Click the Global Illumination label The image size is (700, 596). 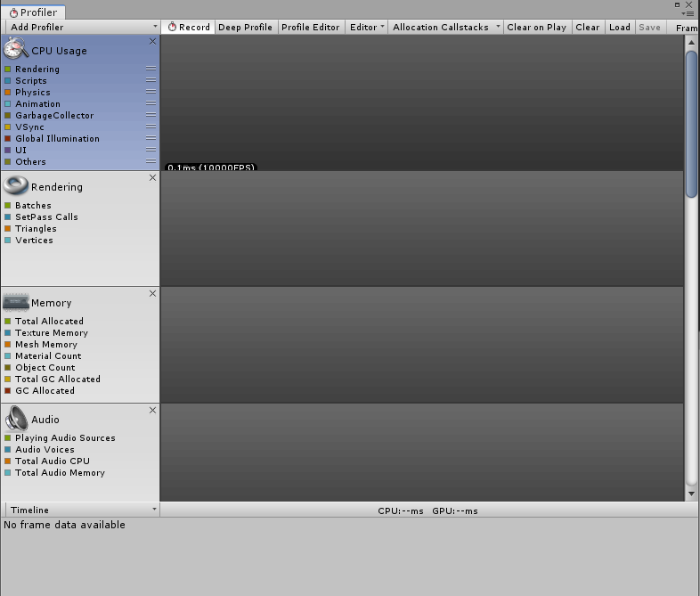coord(57,138)
